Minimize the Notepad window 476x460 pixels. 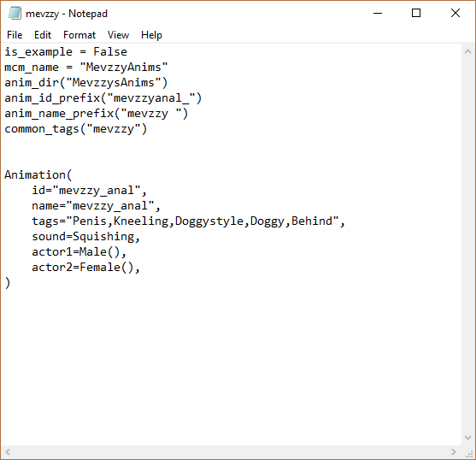pos(378,13)
